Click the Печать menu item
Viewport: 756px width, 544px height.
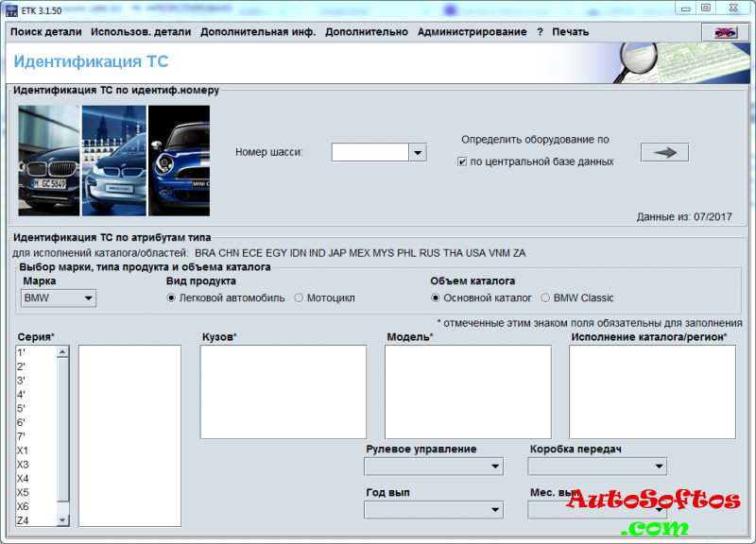coord(570,32)
